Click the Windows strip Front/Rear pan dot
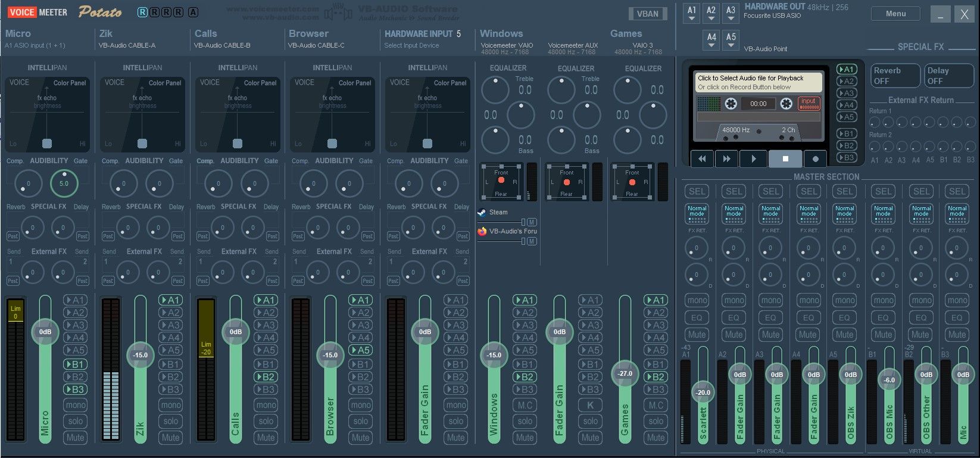Screen dimensions: 980x458 tap(501, 180)
